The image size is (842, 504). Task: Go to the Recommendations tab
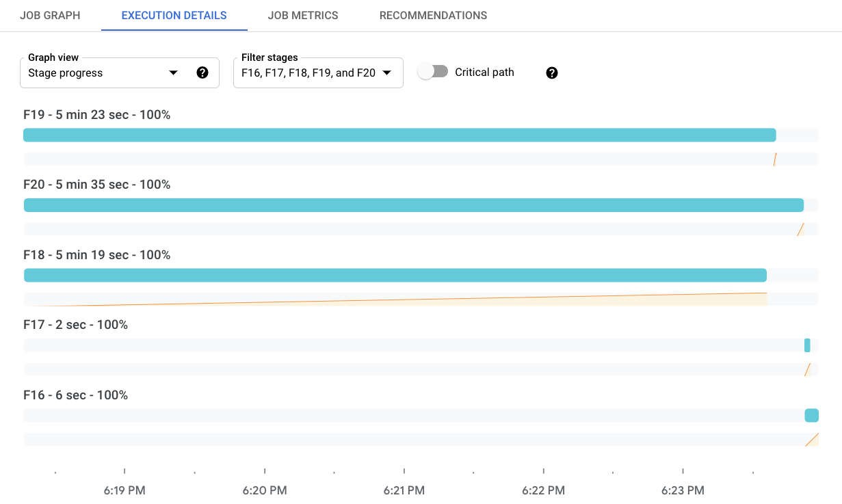433,15
